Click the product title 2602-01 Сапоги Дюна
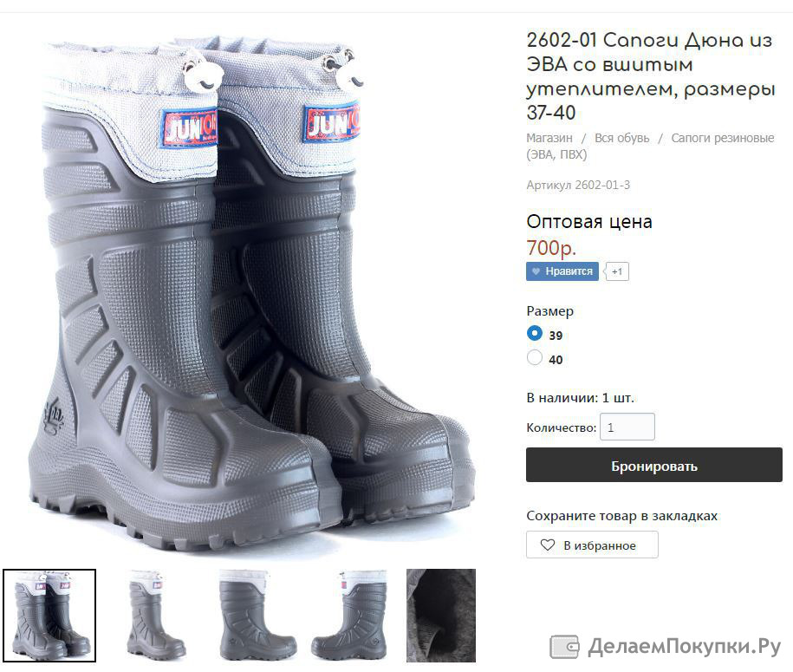The height and width of the screenshot is (672, 793). click(x=651, y=76)
